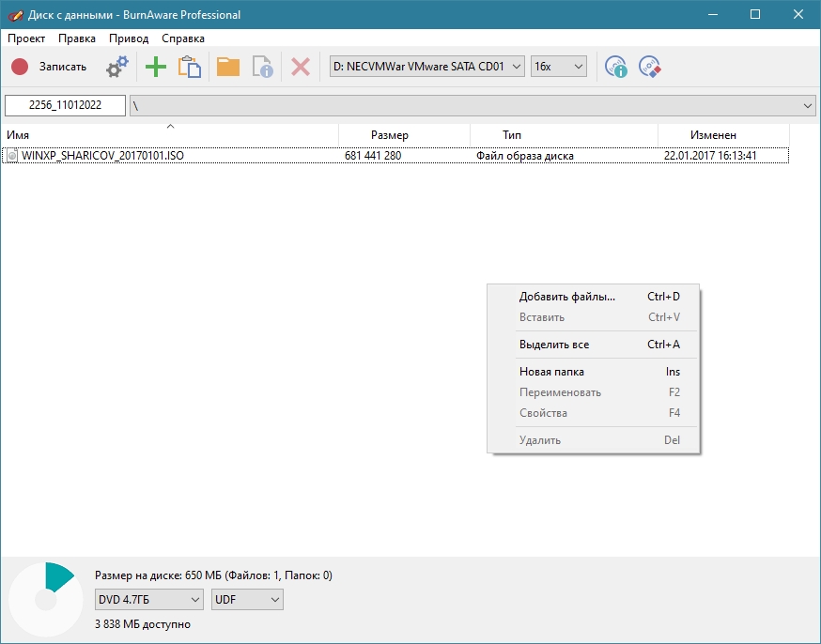
Task: Click the paste clipboard toolbar icon
Action: pyautogui.click(x=190, y=67)
